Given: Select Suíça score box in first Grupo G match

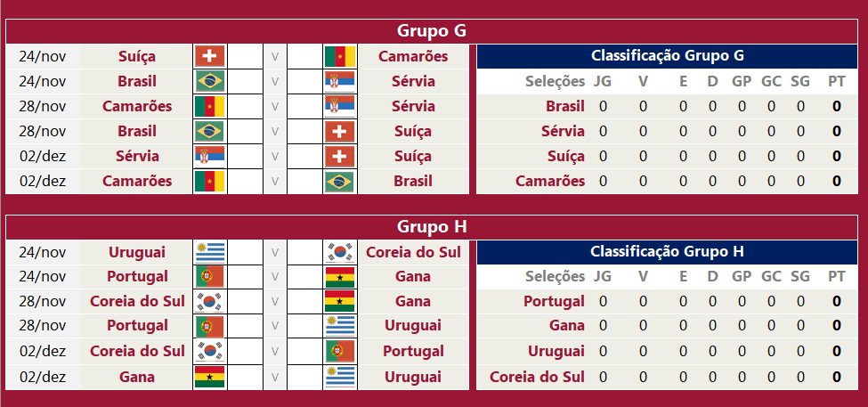Looking at the screenshot, I should click(245, 56).
